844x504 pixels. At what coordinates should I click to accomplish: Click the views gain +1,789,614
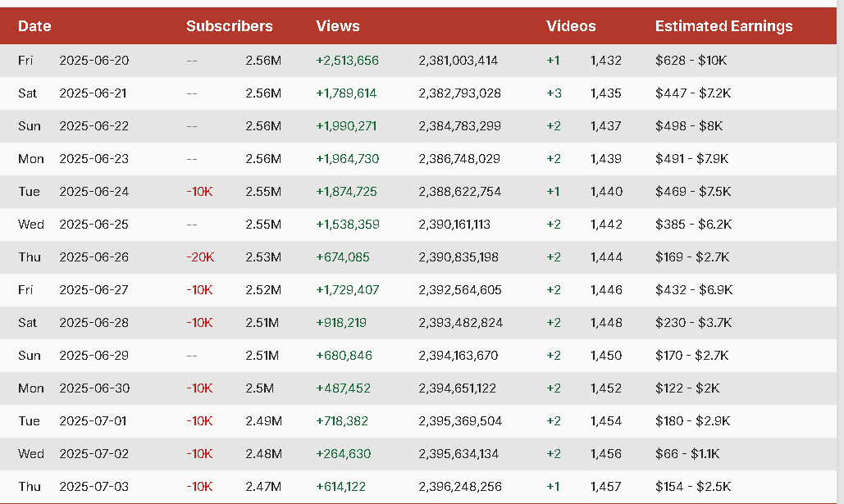coord(346,93)
